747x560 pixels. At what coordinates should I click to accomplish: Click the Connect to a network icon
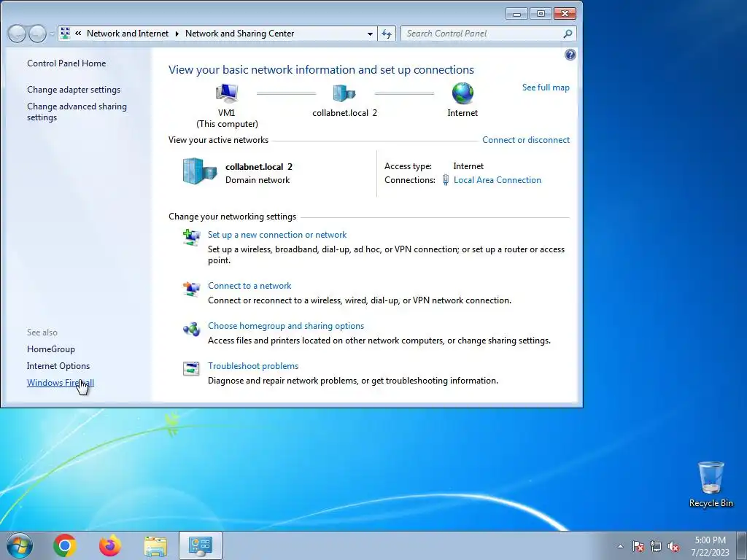(192, 289)
